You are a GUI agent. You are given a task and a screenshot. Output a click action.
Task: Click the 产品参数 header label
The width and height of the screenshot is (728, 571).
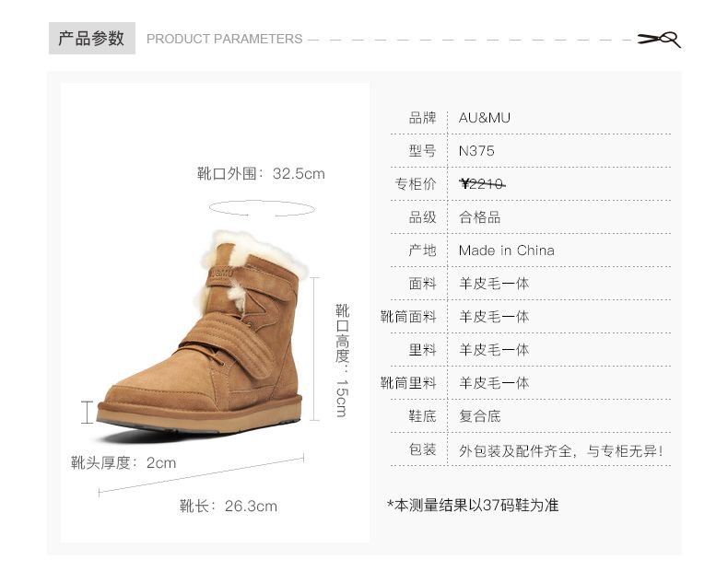(x=91, y=38)
